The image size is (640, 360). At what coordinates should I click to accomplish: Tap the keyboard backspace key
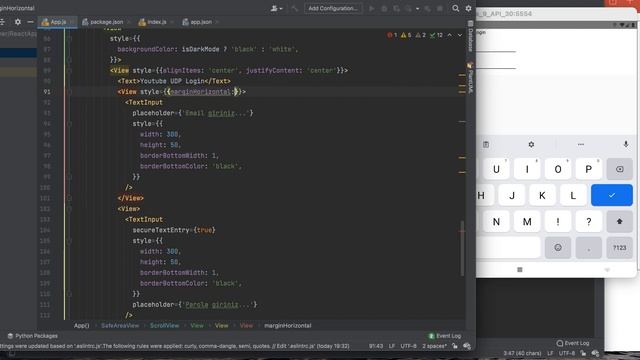[620, 169]
